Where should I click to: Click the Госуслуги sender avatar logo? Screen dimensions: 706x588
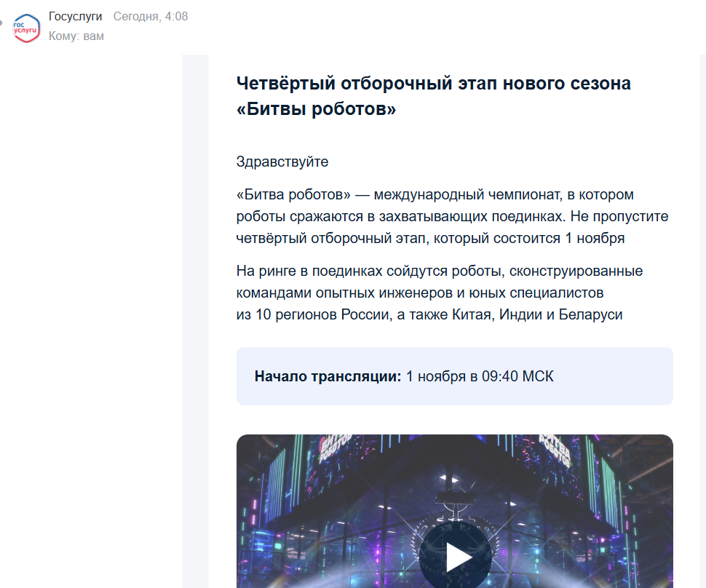[x=26, y=28]
